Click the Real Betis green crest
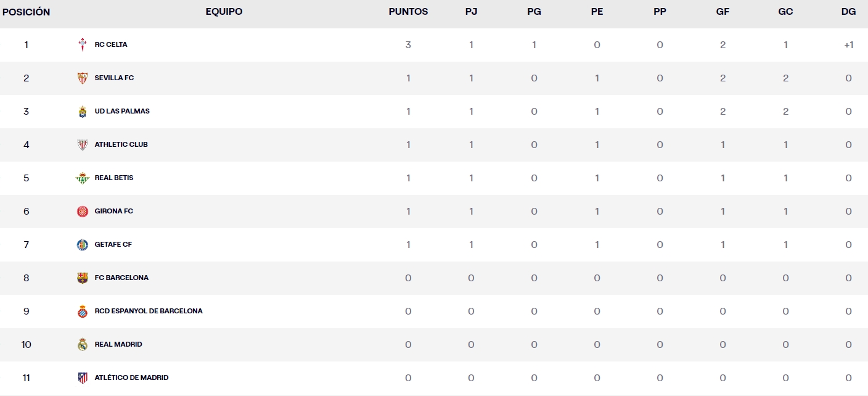This screenshot has height=396, width=868. [x=83, y=178]
